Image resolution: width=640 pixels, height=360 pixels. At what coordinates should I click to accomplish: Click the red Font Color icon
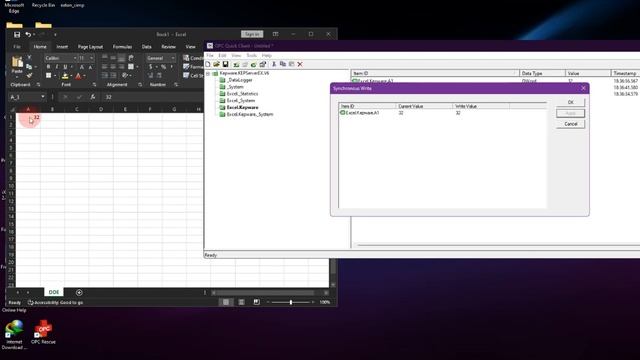[x=78, y=76]
